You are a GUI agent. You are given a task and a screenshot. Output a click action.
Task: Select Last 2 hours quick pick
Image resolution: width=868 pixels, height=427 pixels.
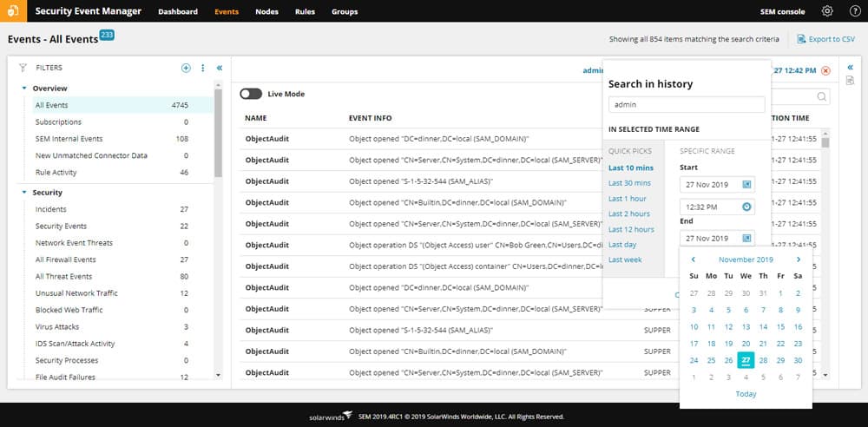click(x=629, y=213)
